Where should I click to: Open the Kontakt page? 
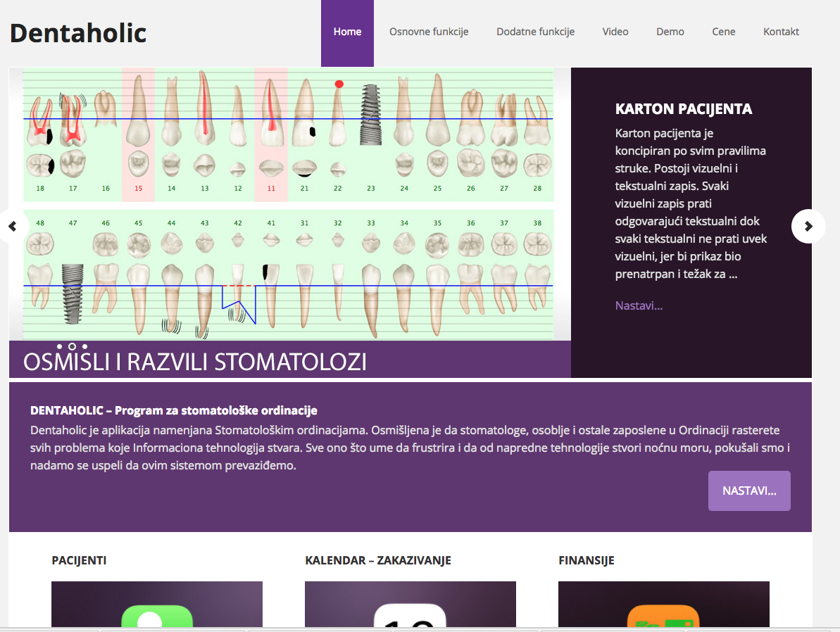point(781,32)
